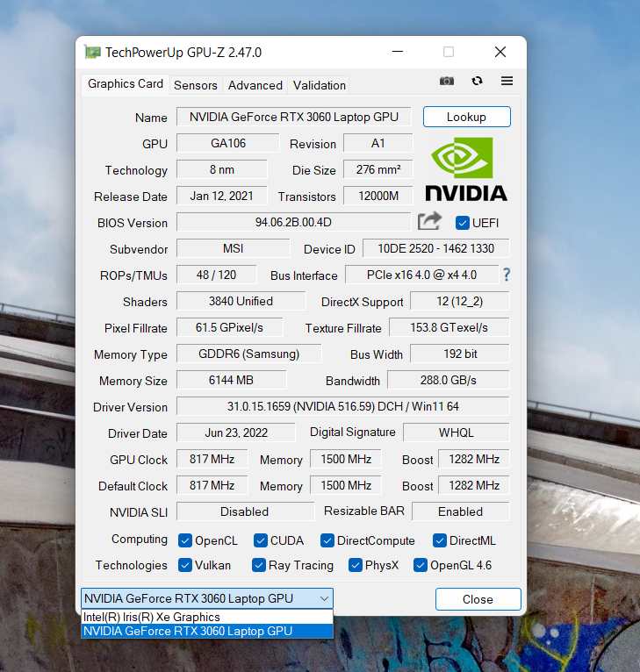Click the NVIDIA SLI field Disabled
This screenshot has width=640, height=672.
[245, 511]
